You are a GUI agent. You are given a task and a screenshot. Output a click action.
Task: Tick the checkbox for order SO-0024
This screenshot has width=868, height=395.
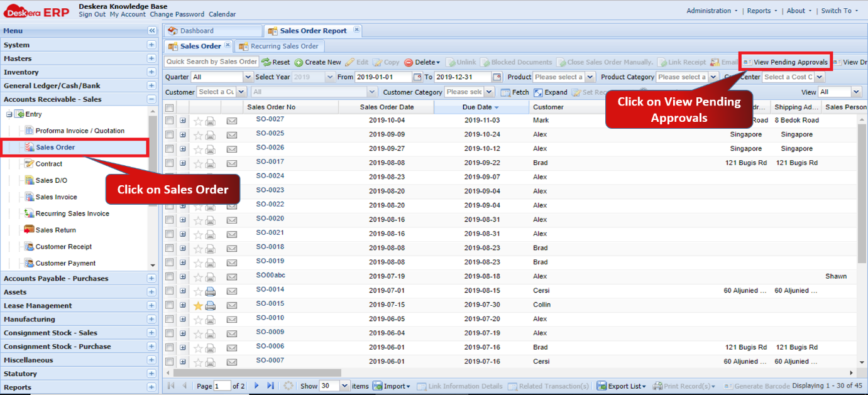pos(170,178)
